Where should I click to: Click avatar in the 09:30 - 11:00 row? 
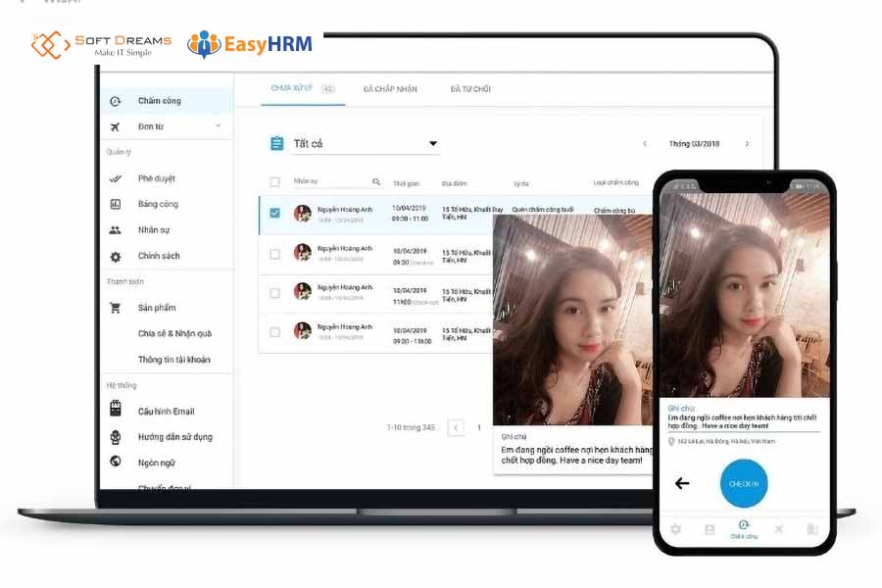pyautogui.click(x=303, y=214)
